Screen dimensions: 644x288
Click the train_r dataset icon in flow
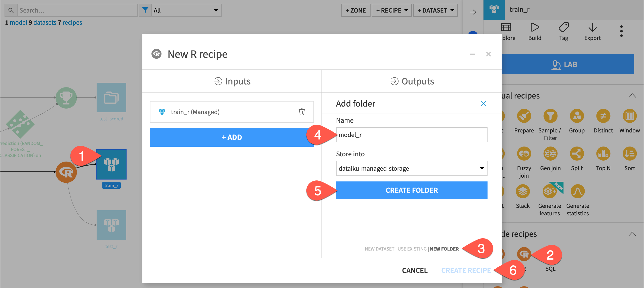[111, 164]
